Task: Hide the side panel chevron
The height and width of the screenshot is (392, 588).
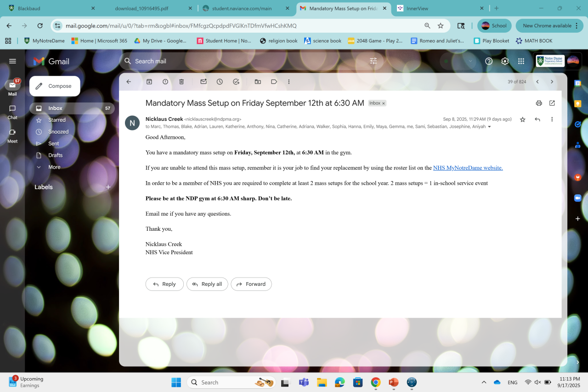Action: coord(578,362)
